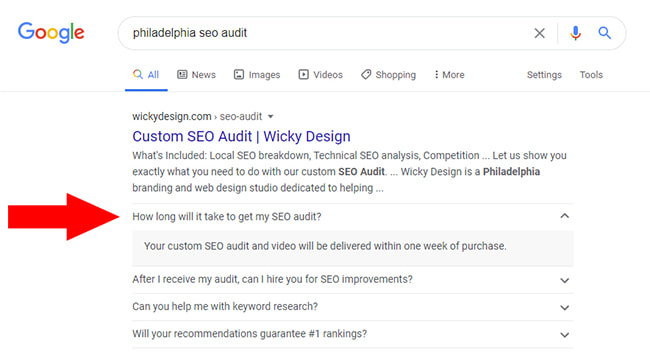This screenshot has height=363, width=650.
Task: Open dropdown arrow next to wickydesign.com URL
Action: 271,117
